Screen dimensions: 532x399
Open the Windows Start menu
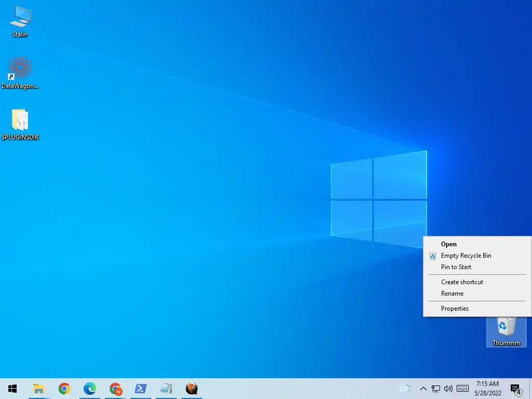(x=12, y=389)
